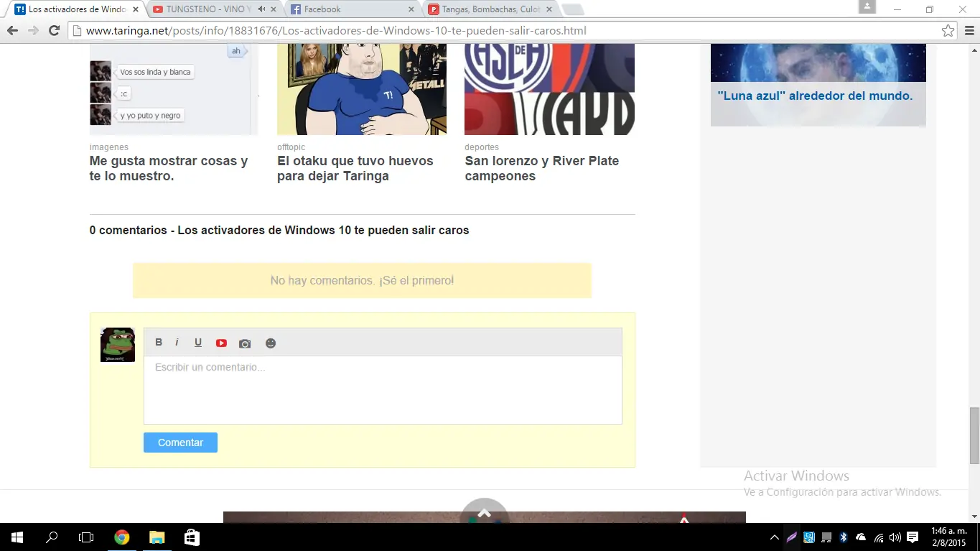Bookmark this page with the star icon
The image size is (980, 551).
point(948,31)
